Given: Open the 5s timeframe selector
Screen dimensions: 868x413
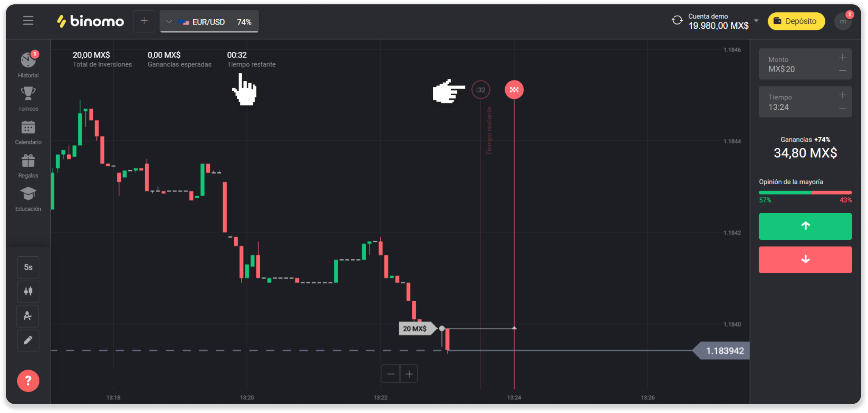Looking at the screenshot, I should tap(28, 267).
